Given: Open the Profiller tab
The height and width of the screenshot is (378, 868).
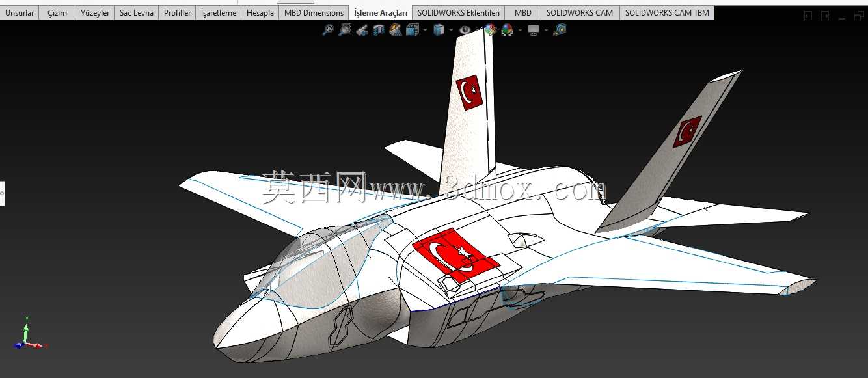Looking at the screenshot, I should point(178,12).
